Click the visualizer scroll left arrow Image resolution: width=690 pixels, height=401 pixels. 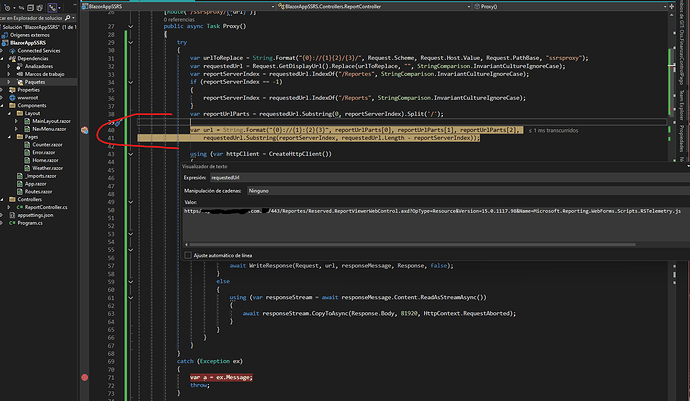coord(186,245)
